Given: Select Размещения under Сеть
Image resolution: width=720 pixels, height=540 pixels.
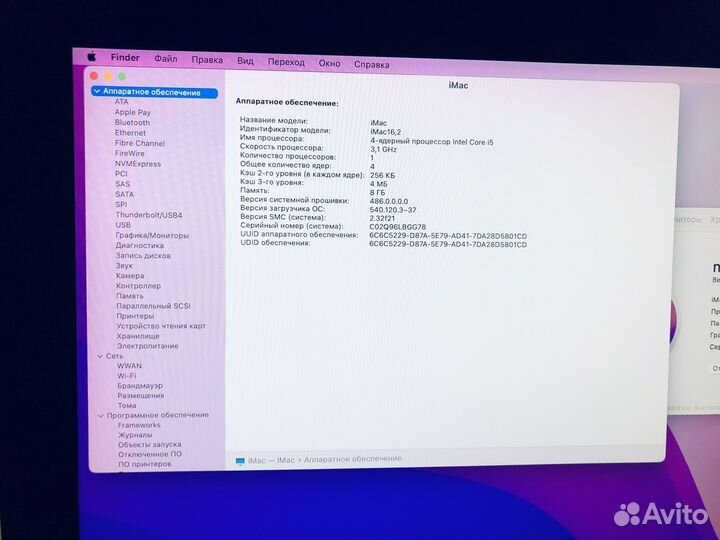Looking at the screenshot, I should 141,396.
